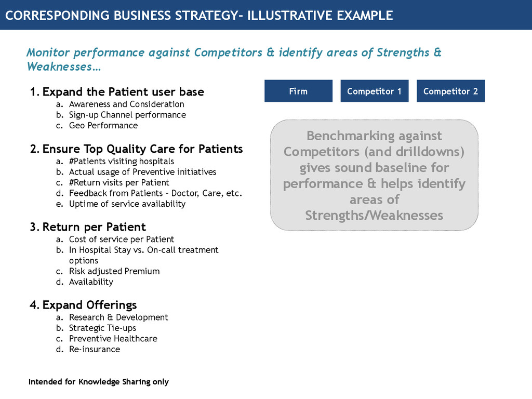
Task: Click Awareness and Consideration item
Action: pos(126,104)
